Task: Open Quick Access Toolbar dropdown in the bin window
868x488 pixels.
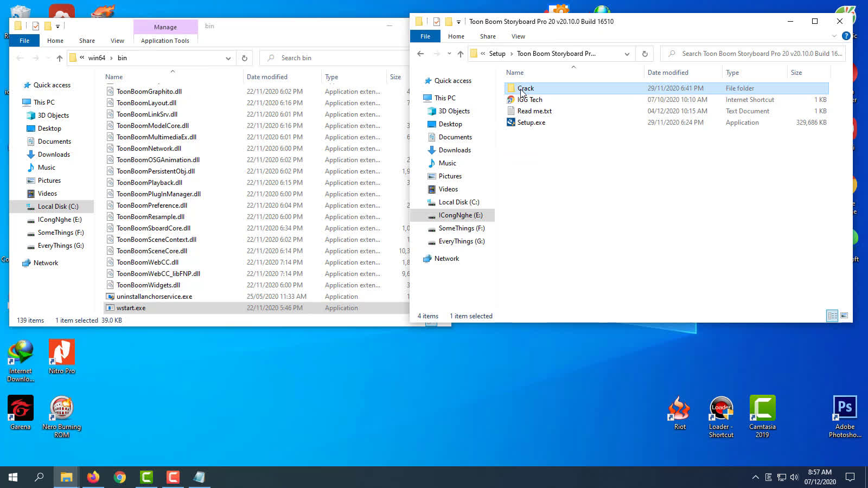Action: pyautogui.click(x=58, y=26)
